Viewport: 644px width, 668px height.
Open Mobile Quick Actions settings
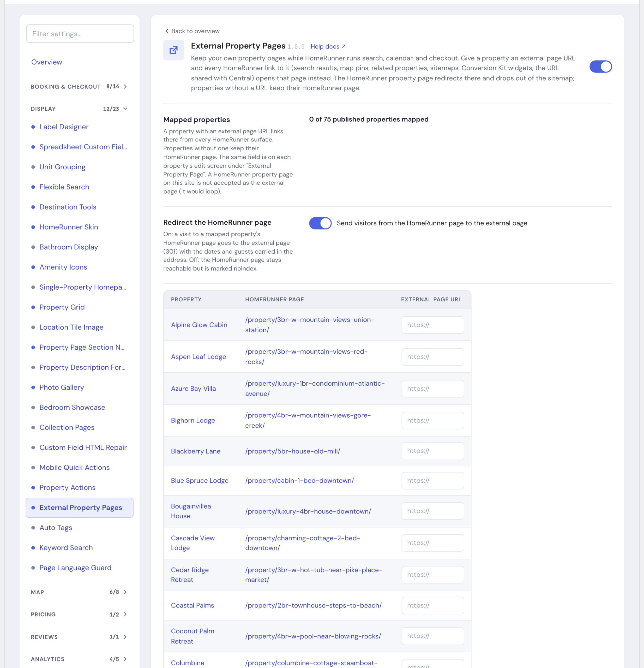tap(74, 468)
